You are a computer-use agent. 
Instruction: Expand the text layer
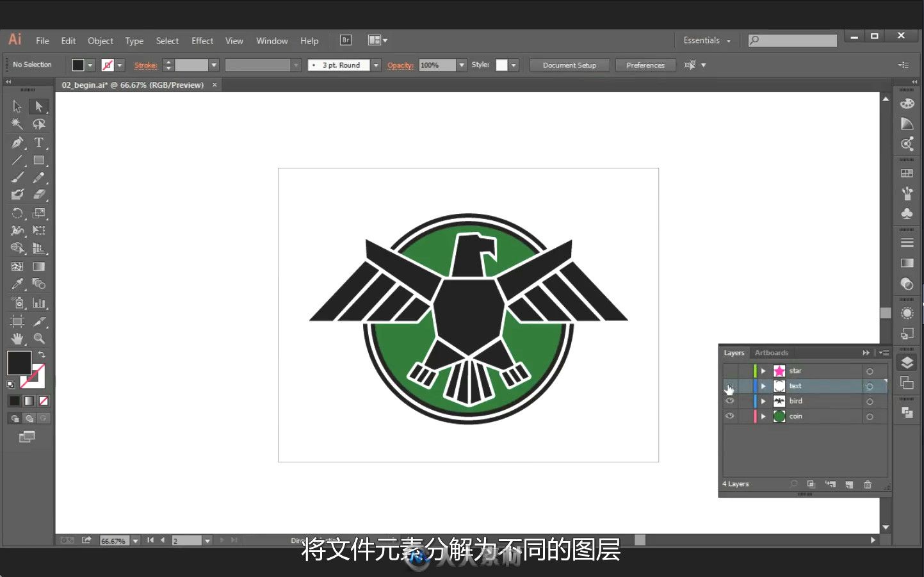[x=763, y=386]
